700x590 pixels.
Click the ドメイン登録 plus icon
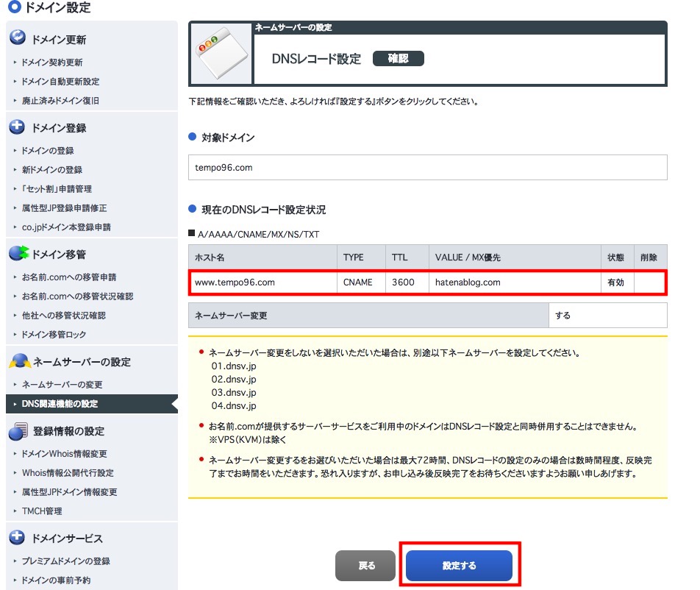[x=17, y=127]
